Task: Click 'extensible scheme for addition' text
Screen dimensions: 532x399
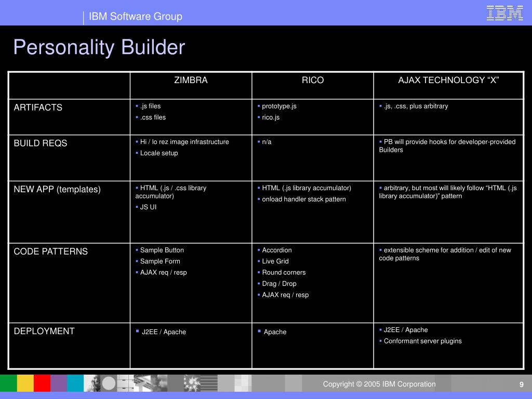Action: (x=445, y=254)
